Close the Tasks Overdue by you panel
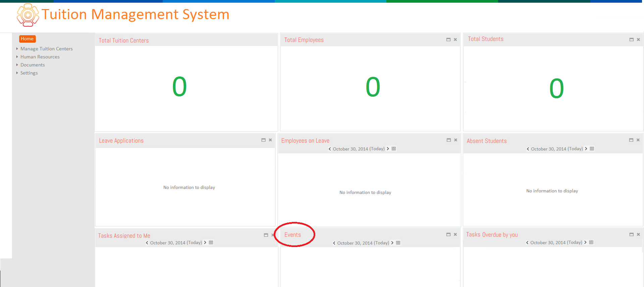Viewport: 644px width, 287px height. click(x=638, y=235)
